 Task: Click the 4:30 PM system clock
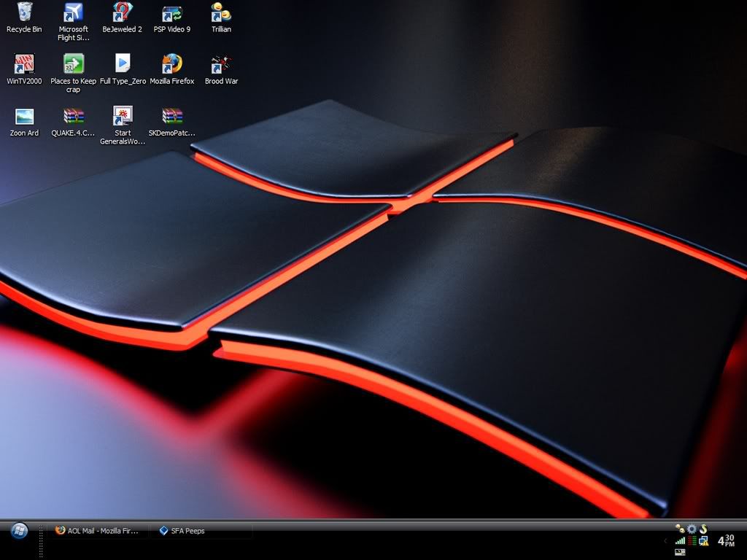pos(727,540)
